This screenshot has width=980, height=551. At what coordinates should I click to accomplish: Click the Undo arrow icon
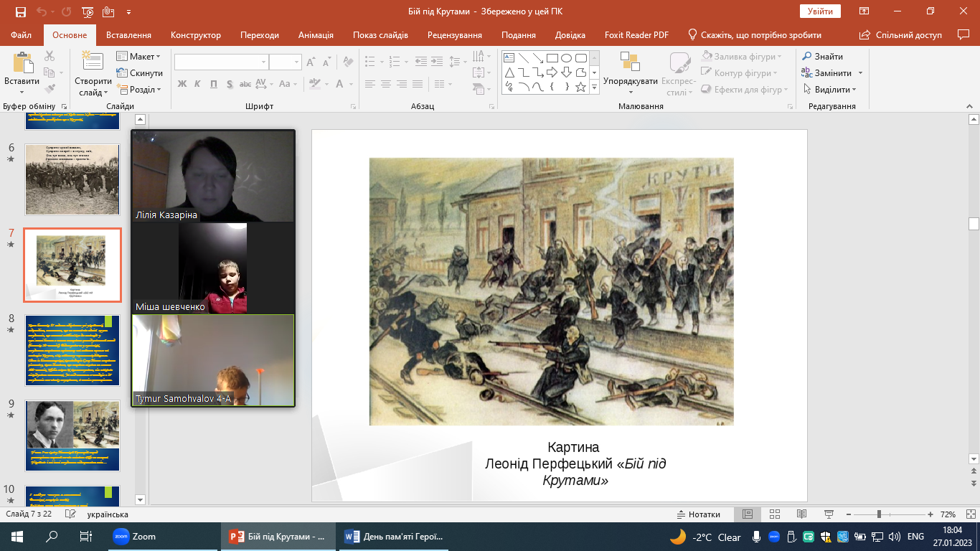point(42,12)
